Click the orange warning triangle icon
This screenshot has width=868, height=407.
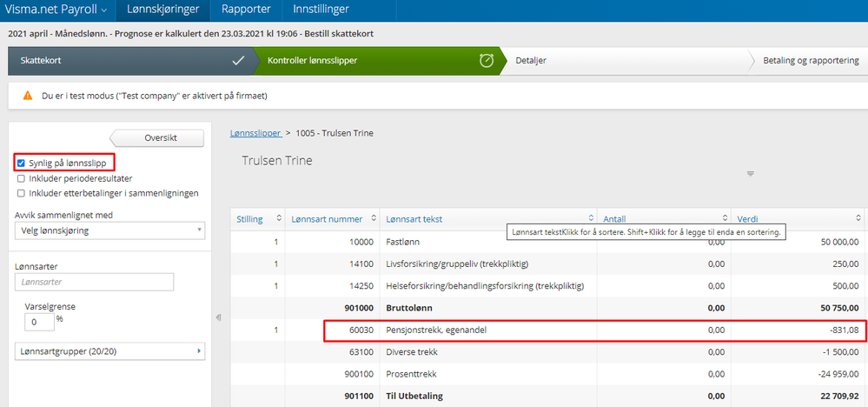pos(28,96)
